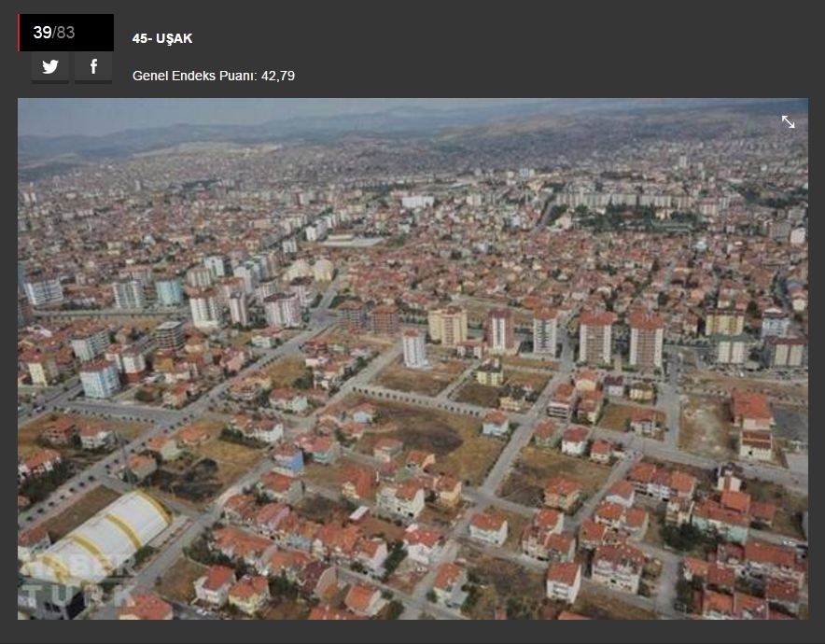Select the "45- UŞAK" heading

[162, 38]
